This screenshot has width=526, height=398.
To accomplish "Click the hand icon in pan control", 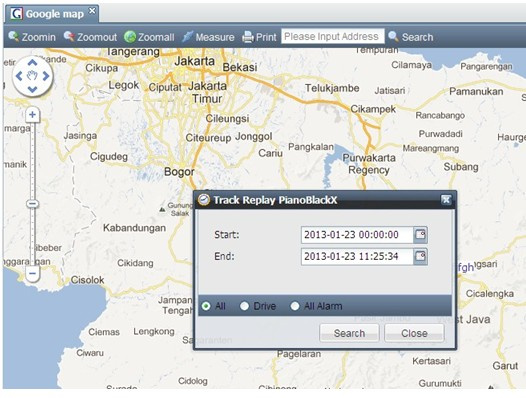I will 32,76.
